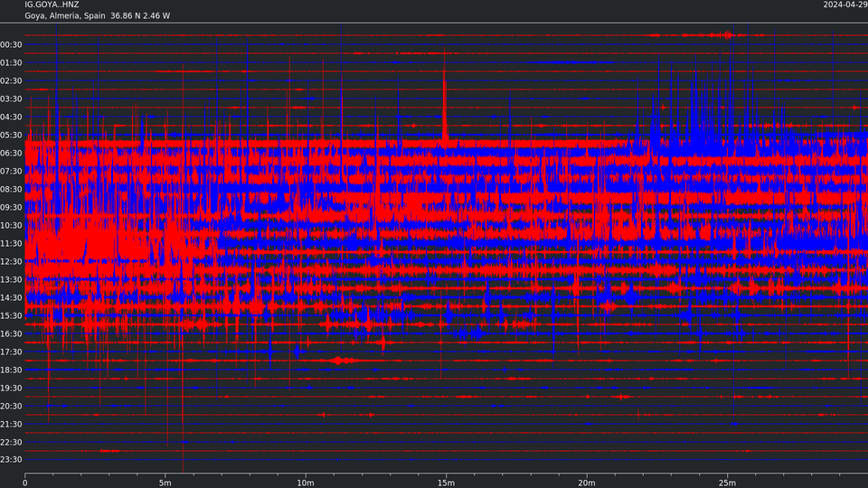
Task: Select the 16:30 time row label
Action: coord(11,334)
